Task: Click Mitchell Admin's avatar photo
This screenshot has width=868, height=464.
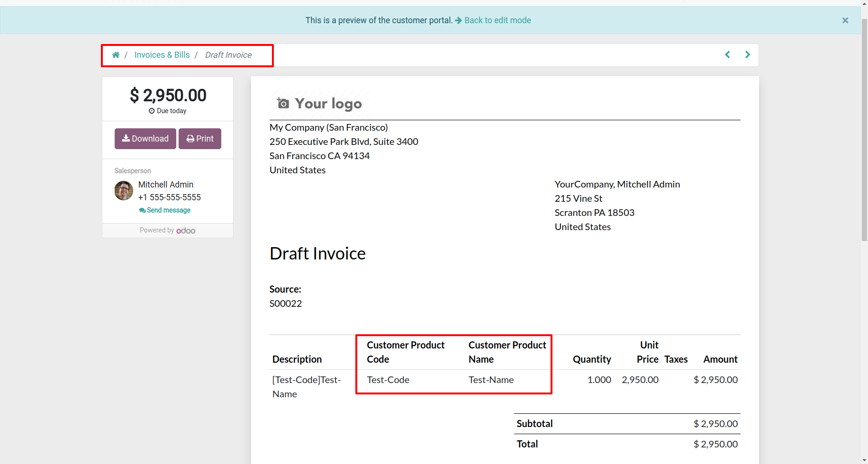Action: (x=124, y=190)
